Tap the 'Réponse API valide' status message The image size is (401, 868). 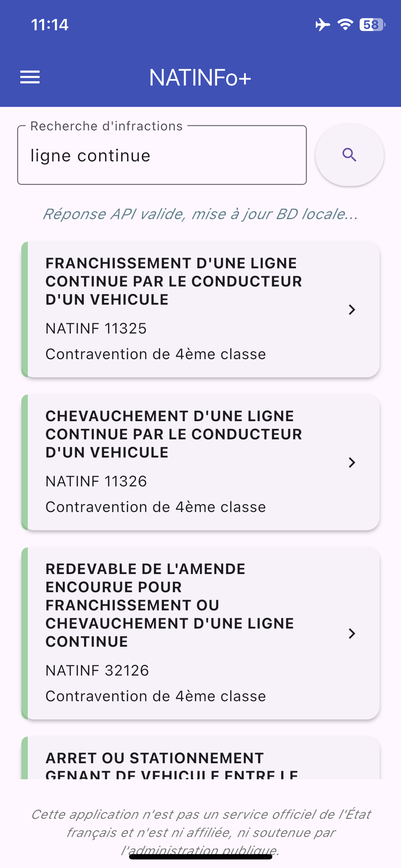click(x=200, y=214)
